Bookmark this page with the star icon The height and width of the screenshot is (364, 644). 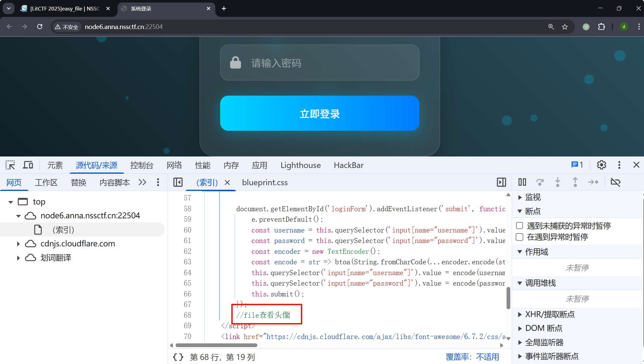pos(565,27)
